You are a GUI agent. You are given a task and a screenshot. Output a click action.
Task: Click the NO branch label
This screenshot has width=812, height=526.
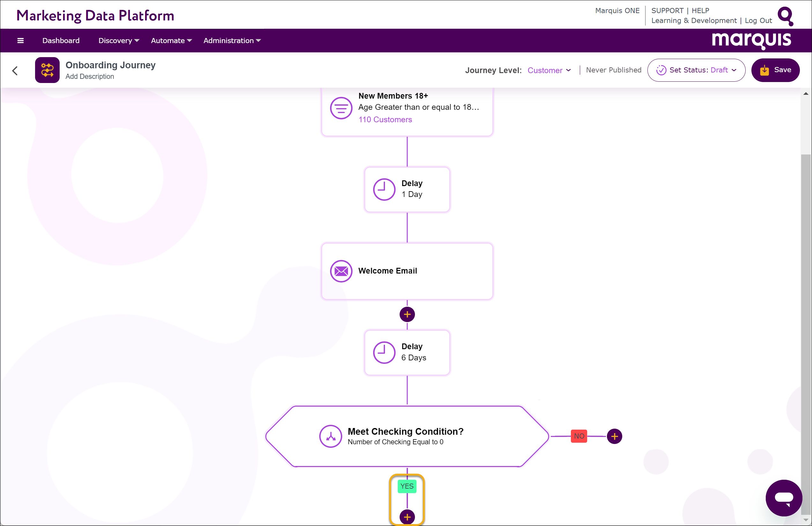(x=579, y=436)
